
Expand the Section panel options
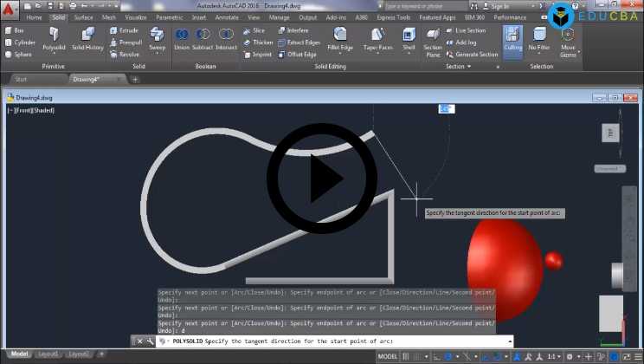473,67
